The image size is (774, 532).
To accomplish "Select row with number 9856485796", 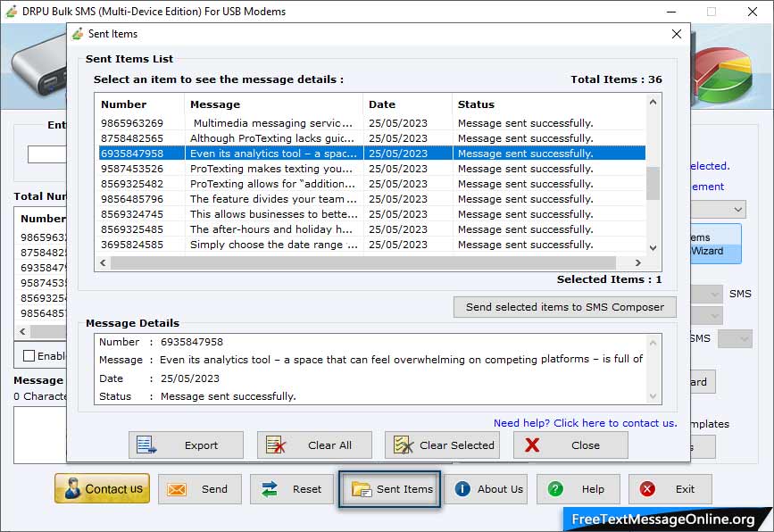I will (x=371, y=199).
